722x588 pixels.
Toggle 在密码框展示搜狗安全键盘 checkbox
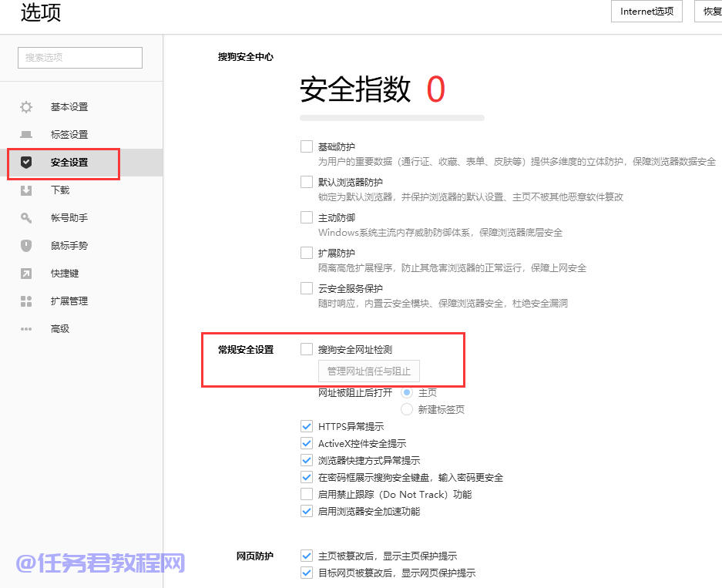point(307,477)
